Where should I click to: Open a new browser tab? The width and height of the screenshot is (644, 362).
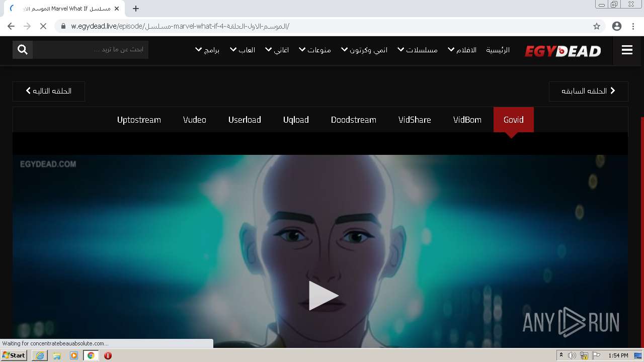click(136, 9)
